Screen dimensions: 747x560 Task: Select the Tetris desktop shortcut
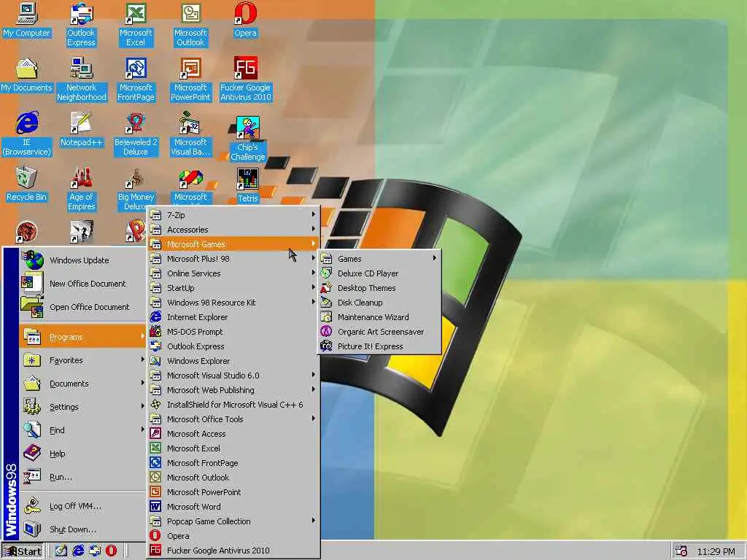coord(248,186)
